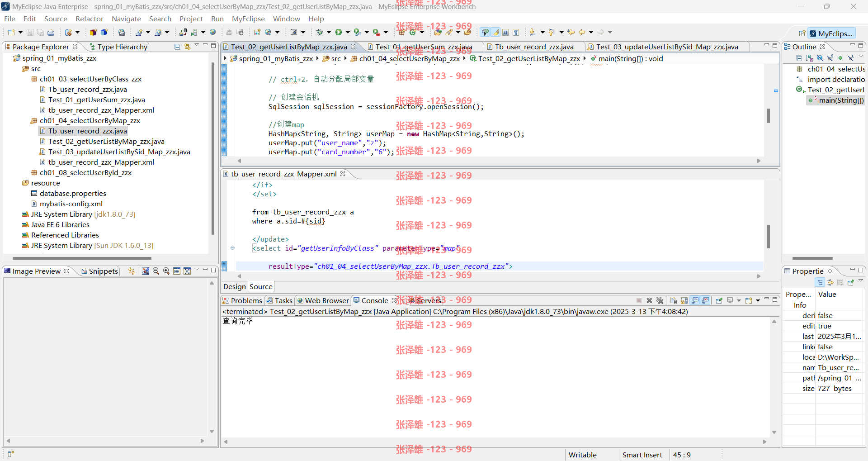Expand breadcrumb arrow after src

click(x=345, y=58)
